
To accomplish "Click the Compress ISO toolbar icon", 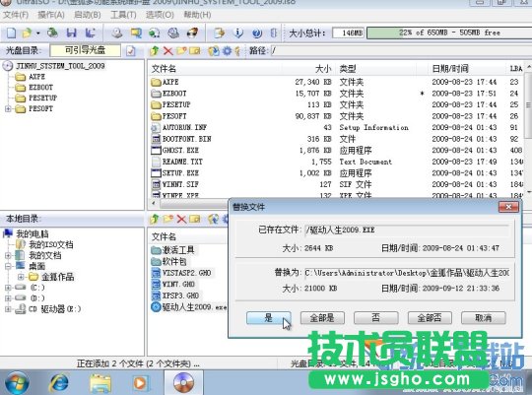I will pyautogui.click(x=136, y=33).
